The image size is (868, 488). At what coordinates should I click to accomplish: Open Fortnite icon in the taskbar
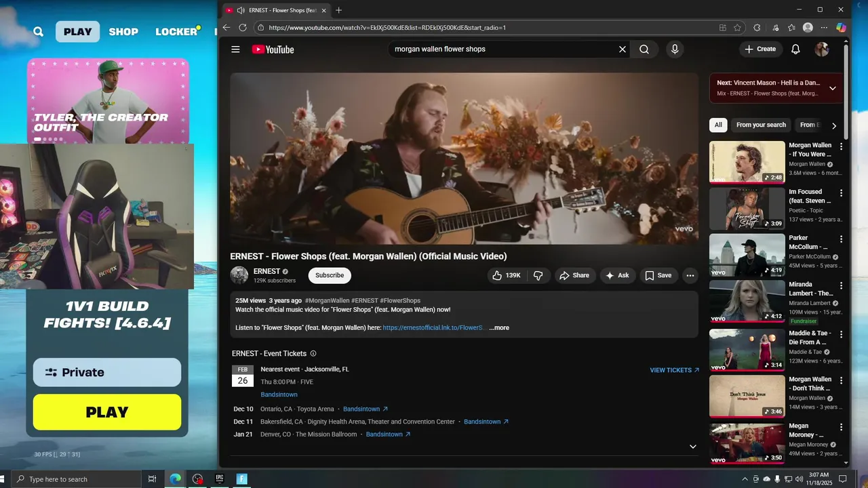pos(242,479)
